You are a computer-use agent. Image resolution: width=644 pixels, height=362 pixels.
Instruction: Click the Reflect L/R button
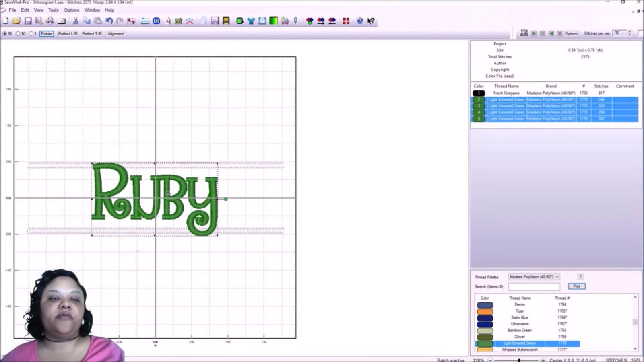[x=67, y=34]
